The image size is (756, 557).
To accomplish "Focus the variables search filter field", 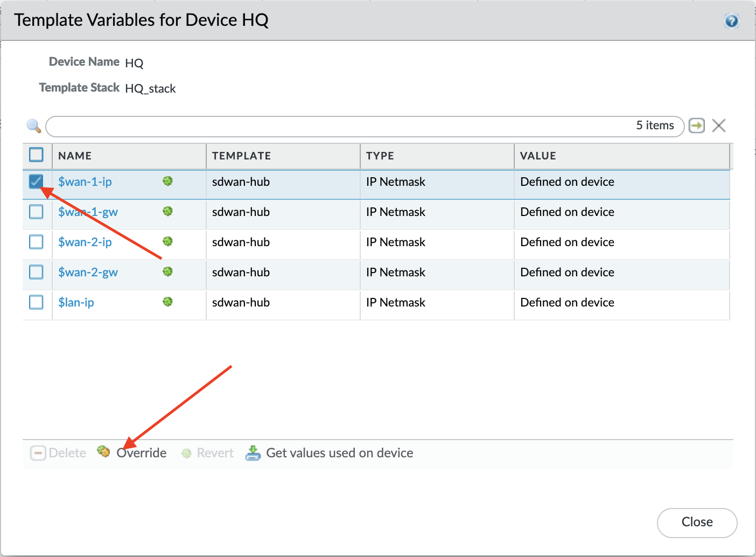I will tap(339, 126).
